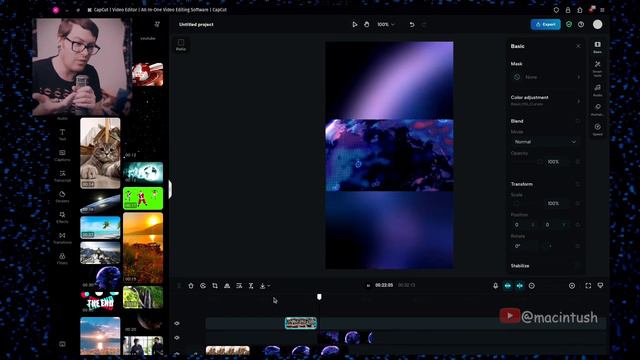Toggle visibility of the second timeline track
640x360 pixels.
click(177, 338)
